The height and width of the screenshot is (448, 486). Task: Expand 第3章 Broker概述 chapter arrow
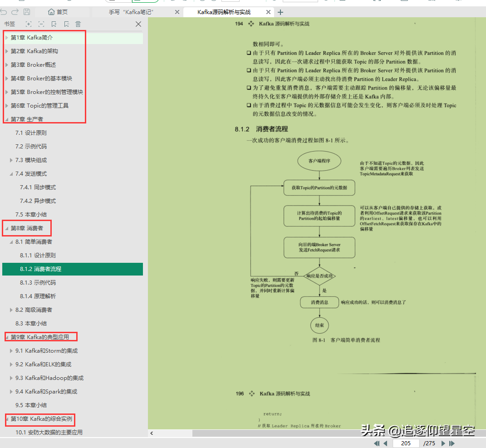coord(6,65)
